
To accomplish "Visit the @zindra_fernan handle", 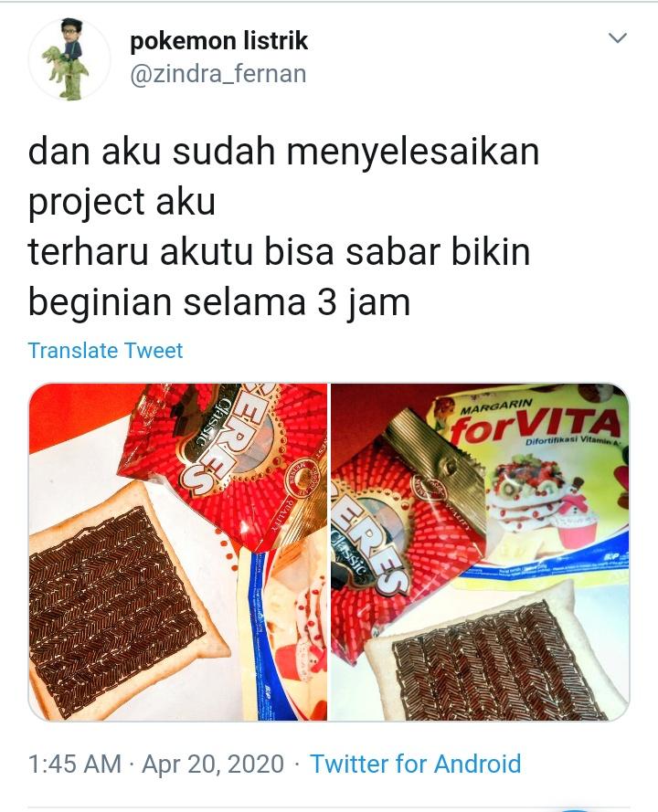I will point(218,74).
